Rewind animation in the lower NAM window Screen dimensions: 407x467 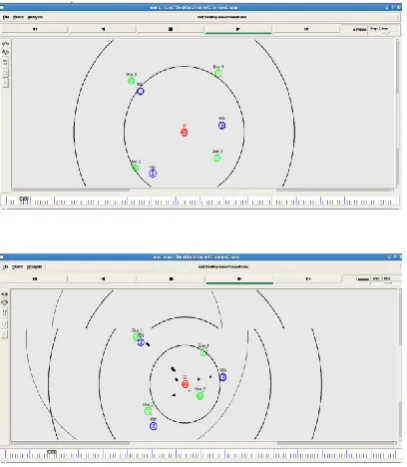point(35,279)
